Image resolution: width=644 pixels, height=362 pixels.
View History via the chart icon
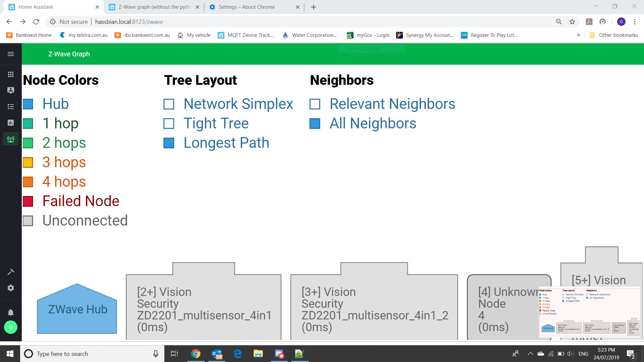11,123
